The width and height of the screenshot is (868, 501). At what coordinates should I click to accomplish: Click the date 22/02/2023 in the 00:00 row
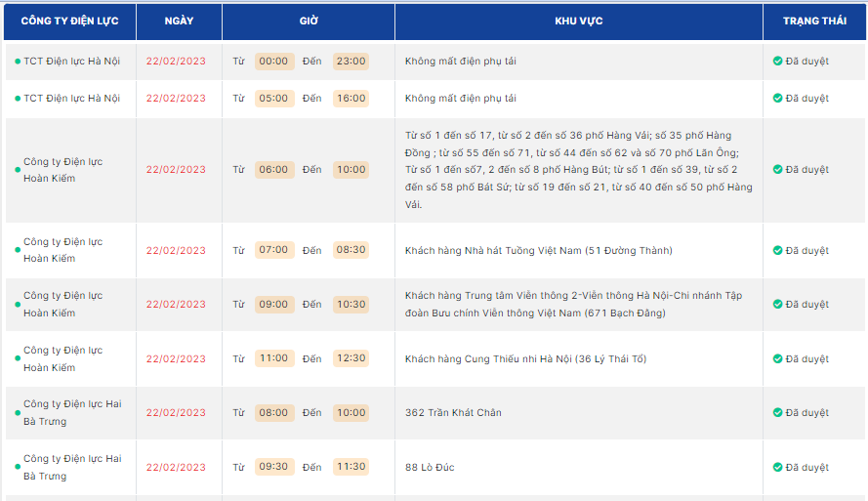[176, 61]
